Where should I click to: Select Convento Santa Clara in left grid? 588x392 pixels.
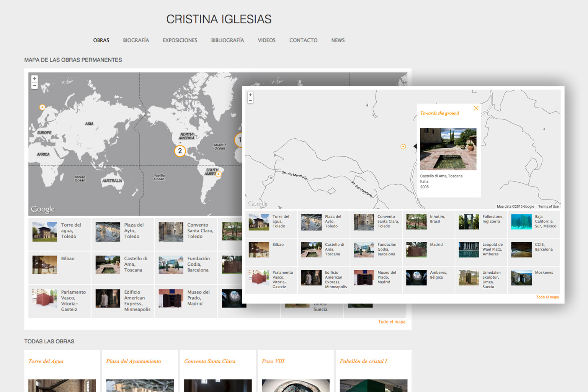coord(186,234)
